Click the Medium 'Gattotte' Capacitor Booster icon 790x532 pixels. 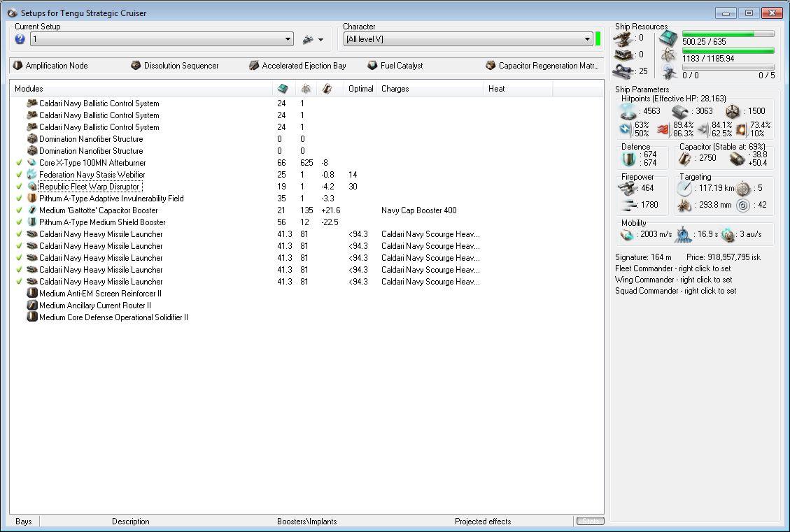point(32,210)
